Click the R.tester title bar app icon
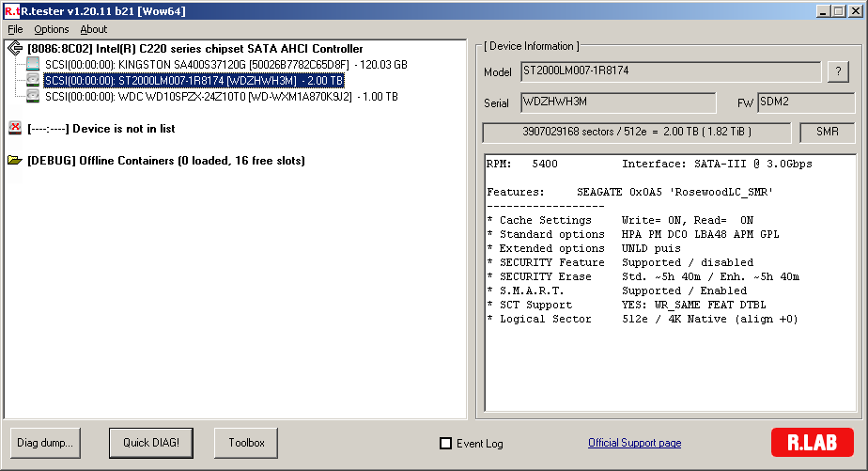This screenshot has width=868, height=471. tap(11, 10)
